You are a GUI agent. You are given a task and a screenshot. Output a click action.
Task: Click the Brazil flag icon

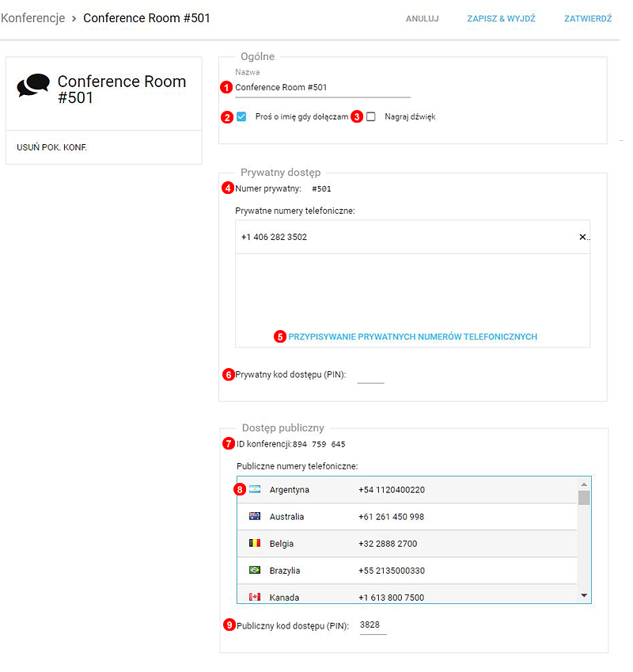coord(255,570)
